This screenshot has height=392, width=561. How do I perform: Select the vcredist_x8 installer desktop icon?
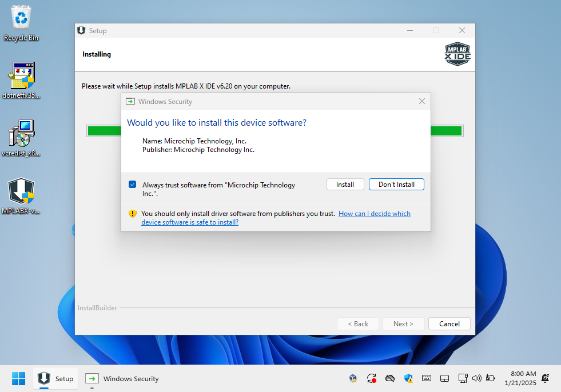[21, 138]
